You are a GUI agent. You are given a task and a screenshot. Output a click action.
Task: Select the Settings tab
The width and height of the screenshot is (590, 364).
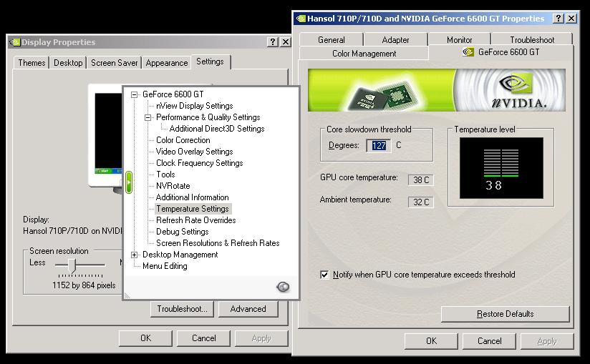click(x=210, y=62)
